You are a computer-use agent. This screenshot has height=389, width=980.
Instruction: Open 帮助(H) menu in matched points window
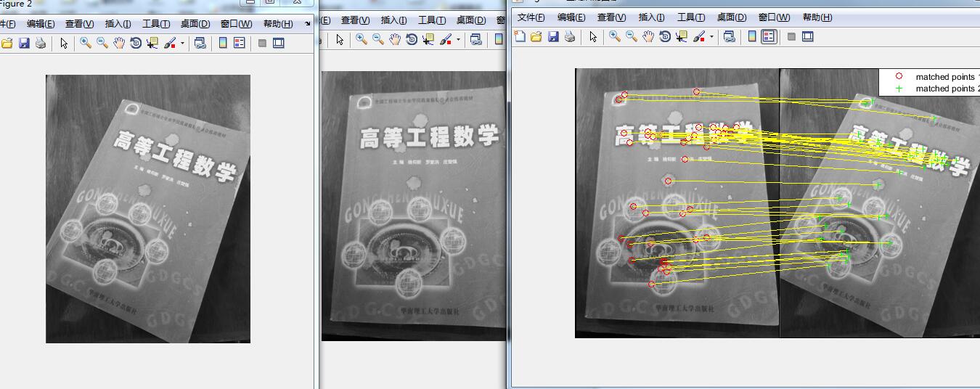click(x=817, y=17)
